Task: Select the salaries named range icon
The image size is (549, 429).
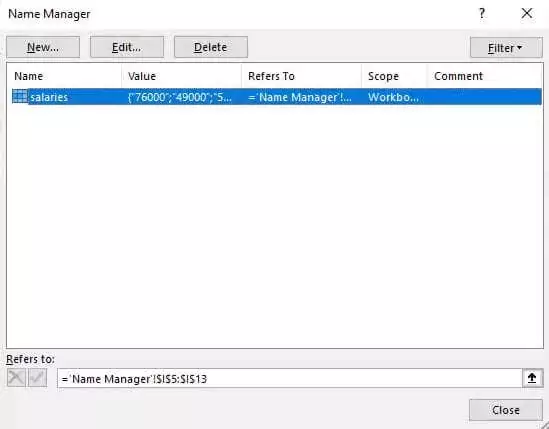Action: point(20,96)
